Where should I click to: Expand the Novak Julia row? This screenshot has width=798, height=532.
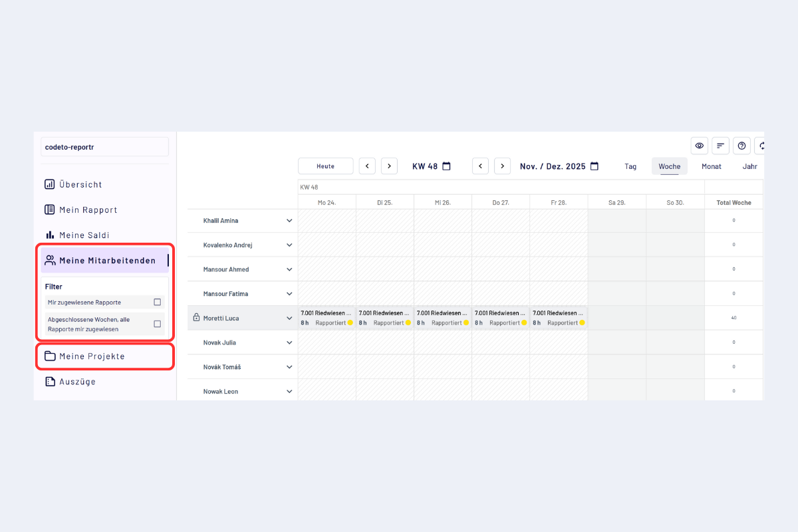289,342
